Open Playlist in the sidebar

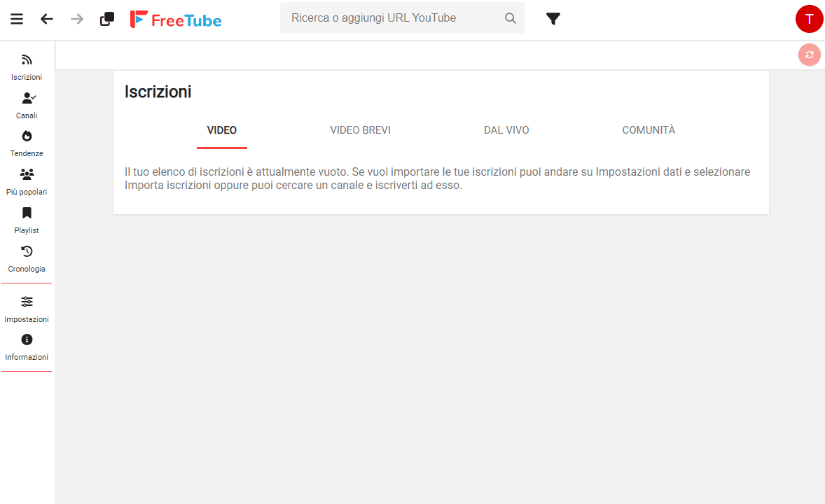[27, 220]
